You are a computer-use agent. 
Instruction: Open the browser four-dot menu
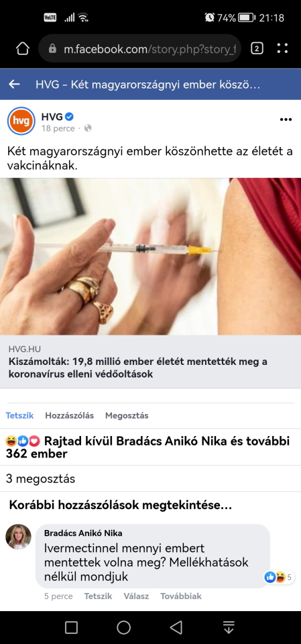pos(282,49)
